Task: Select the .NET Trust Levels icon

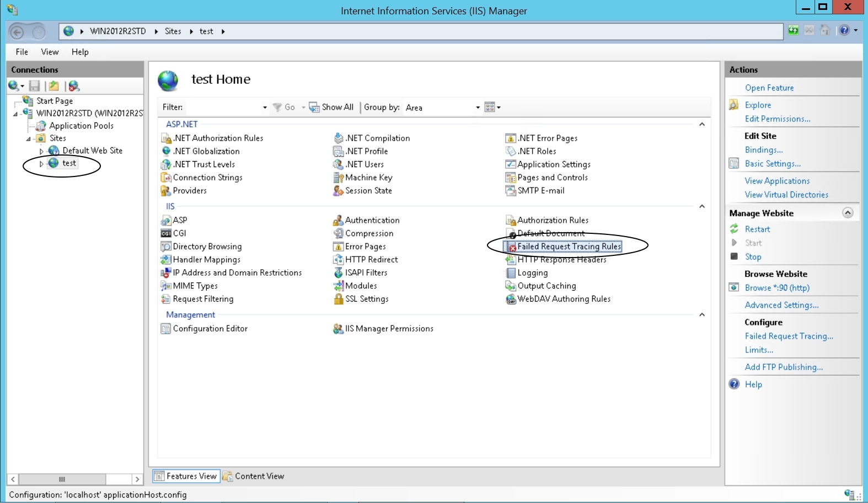Action: click(x=166, y=164)
